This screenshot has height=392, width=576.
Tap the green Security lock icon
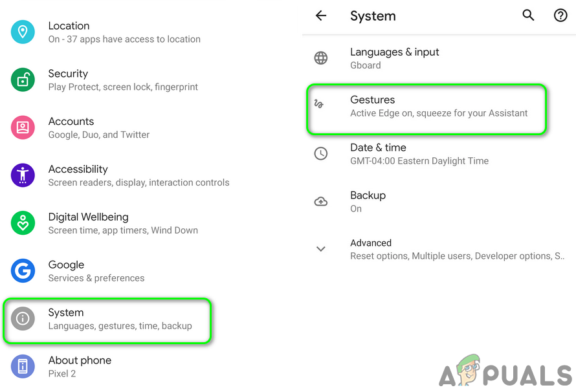pos(23,80)
